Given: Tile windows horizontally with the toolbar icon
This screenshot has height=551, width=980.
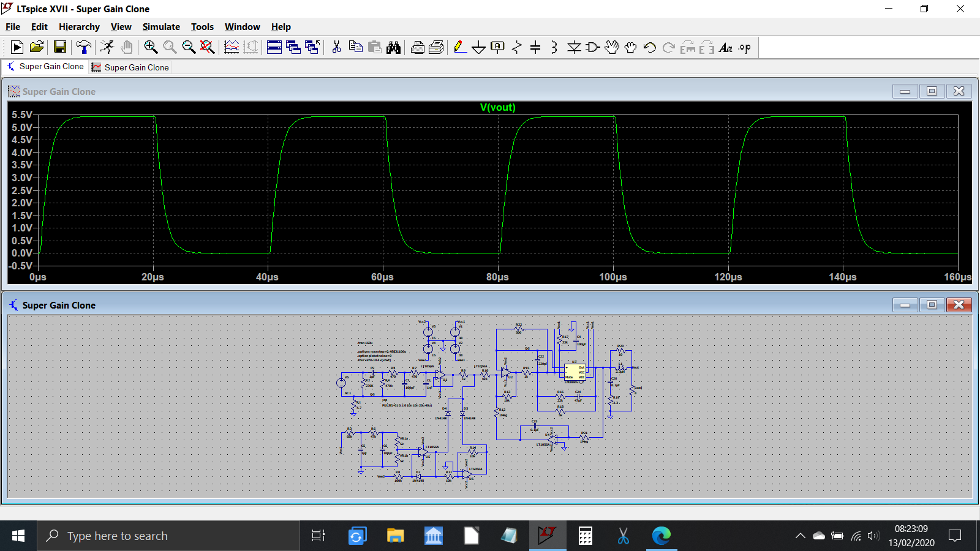Looking at the screenshot, I should click(274, 47).
